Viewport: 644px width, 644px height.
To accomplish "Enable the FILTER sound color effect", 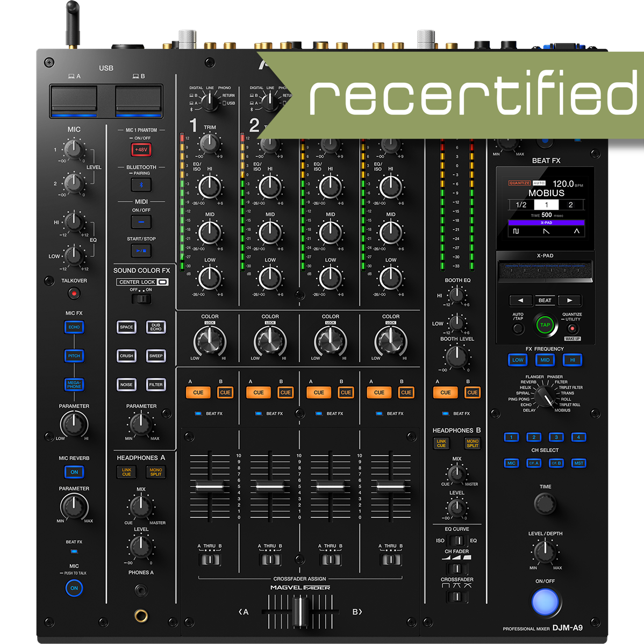I will coord(156,385).
